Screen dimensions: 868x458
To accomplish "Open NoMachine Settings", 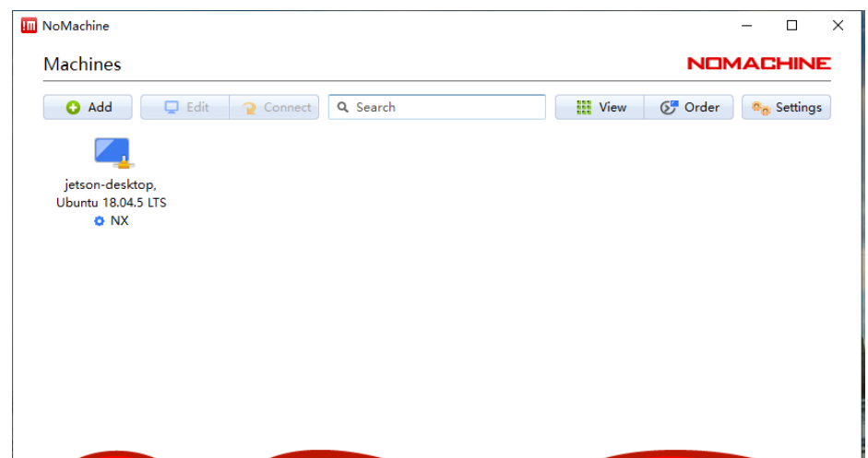I will click(786, 107).
